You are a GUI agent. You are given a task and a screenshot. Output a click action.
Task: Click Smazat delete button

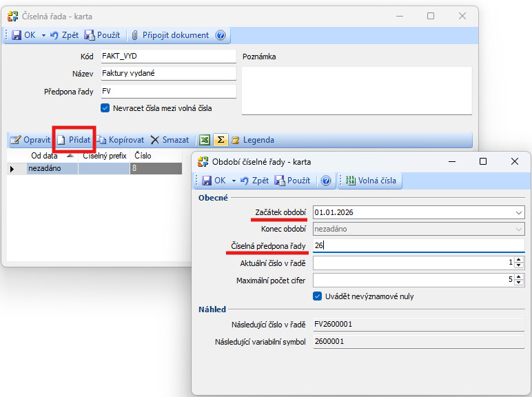(170, 140)
